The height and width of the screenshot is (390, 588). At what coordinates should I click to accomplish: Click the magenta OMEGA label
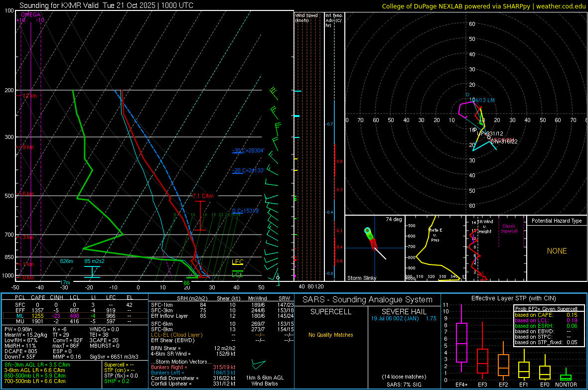(x=31, y=14)
